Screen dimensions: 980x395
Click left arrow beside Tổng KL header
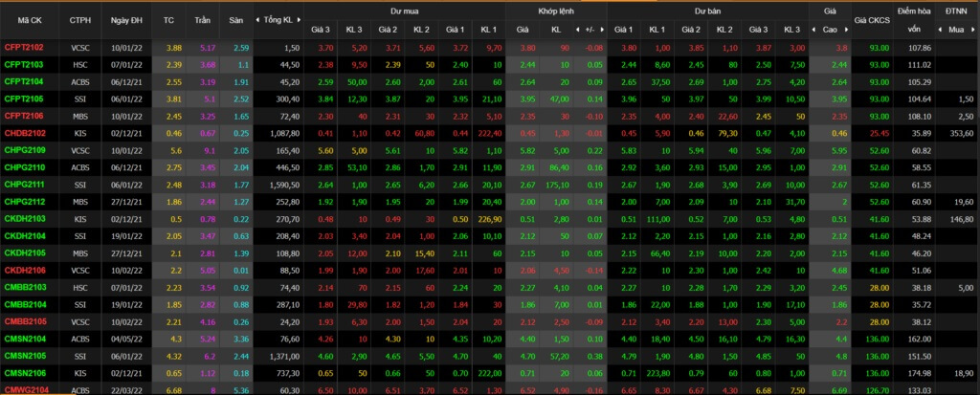(257, 20)
